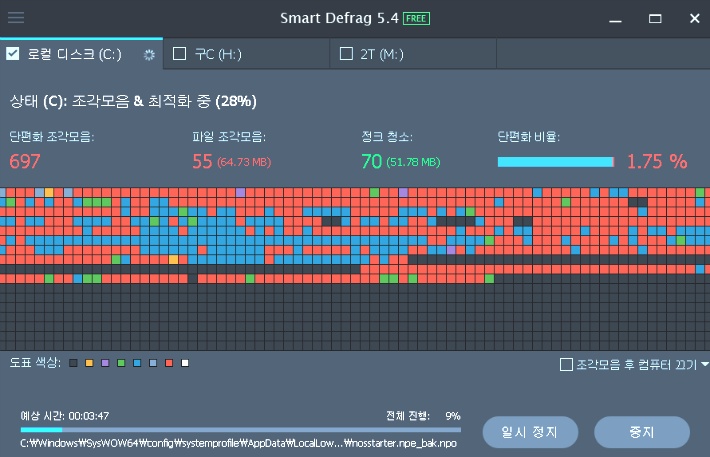The width and height of the screenshot is (710, 457).
Task: Switch to the 로컬 디스크 (C:) tab
Action: [x=82, y=54]
